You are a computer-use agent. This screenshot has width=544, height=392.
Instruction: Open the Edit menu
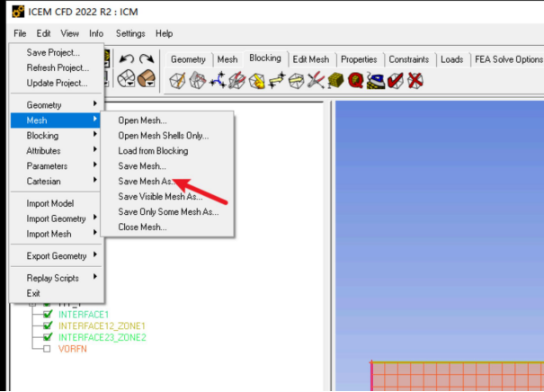(43, 33)
